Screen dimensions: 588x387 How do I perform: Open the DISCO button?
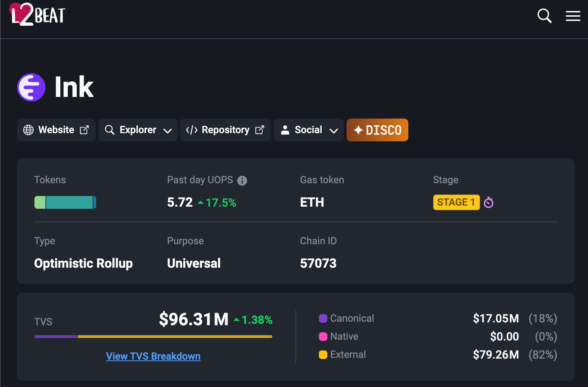point(377,130)
